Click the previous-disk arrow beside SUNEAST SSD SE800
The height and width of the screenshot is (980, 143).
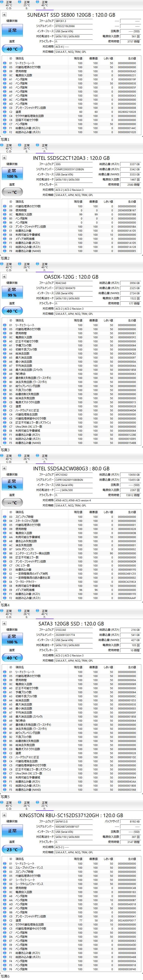tap(4, 15)
